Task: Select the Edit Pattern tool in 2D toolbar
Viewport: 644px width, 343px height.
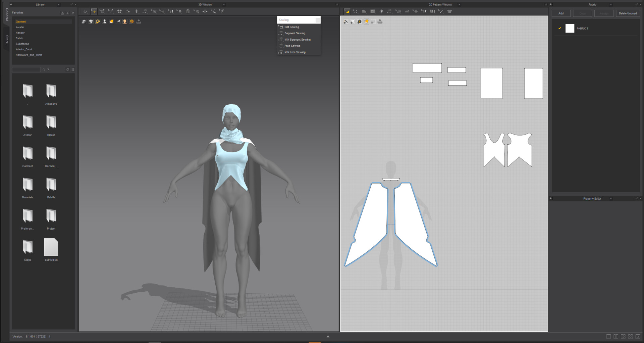Action: point(347,11)
